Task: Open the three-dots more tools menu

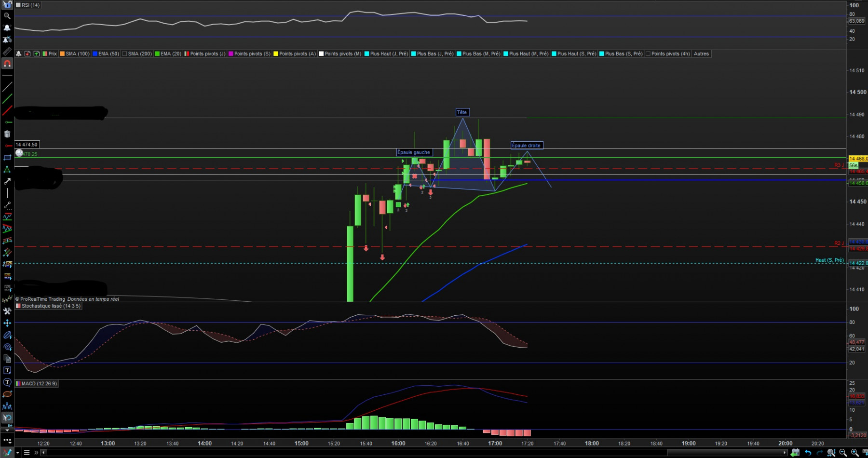Action: (7, 440)
